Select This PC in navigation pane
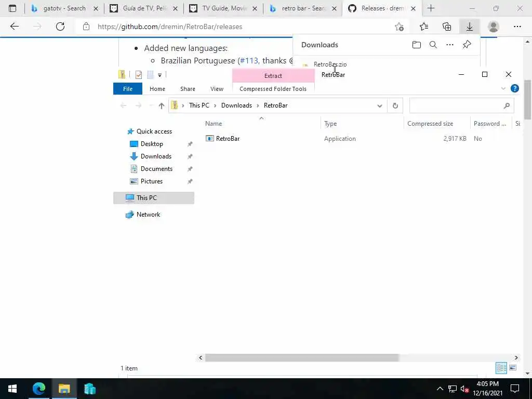The width and height of the screenshot is (532, 399). (153, 198)
